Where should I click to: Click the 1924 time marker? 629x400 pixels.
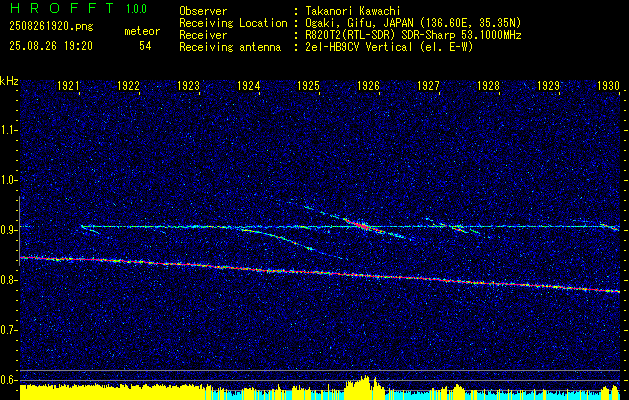(248, 85)
